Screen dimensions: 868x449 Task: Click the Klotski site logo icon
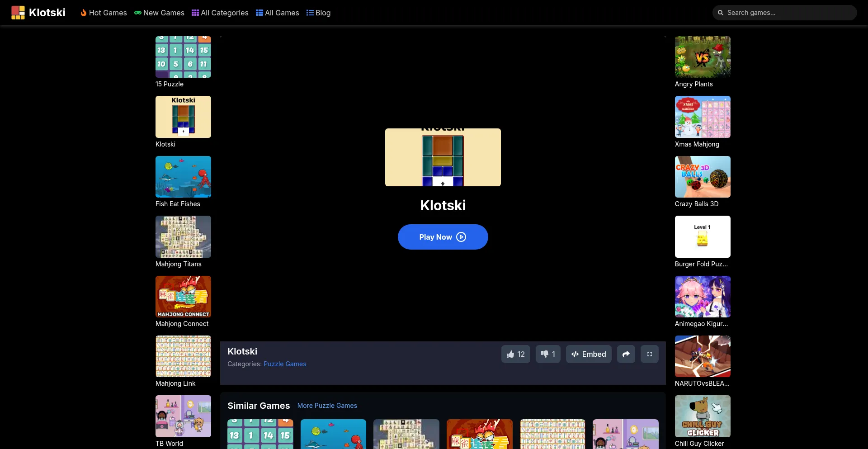pyautogui.click(x=18, y=13)
